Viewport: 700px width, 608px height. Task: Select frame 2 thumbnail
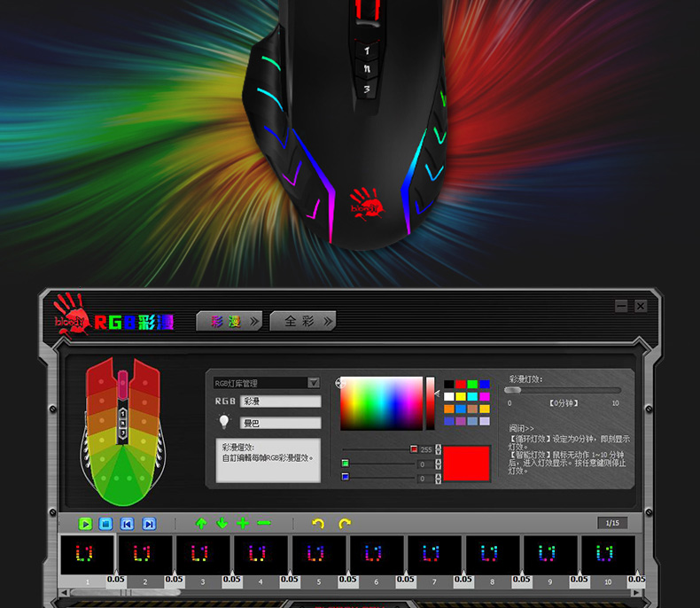click(x=145, y=555)
